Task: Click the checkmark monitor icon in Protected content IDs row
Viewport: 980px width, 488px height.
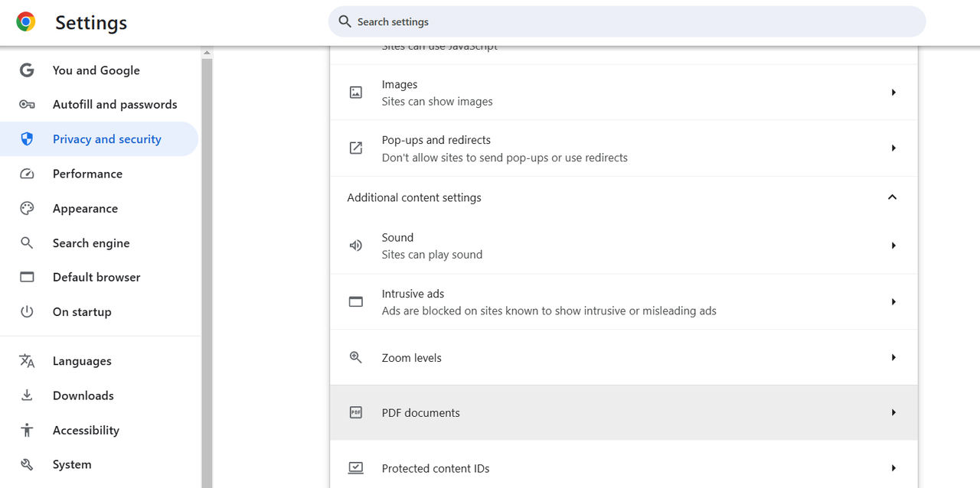Action: (x=356, y=467)
